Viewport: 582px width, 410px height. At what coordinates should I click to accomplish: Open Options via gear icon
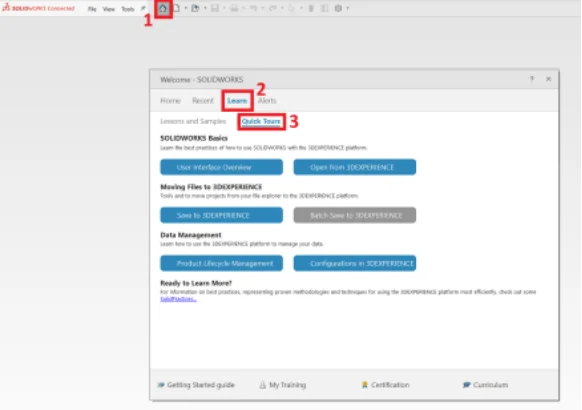tap(338, 8)
